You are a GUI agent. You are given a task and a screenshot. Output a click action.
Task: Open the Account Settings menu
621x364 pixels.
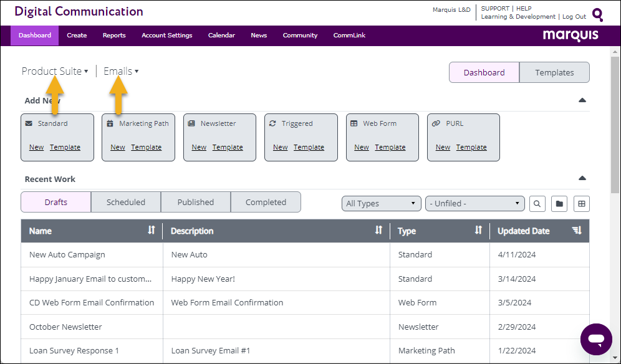tap(166, 36)
